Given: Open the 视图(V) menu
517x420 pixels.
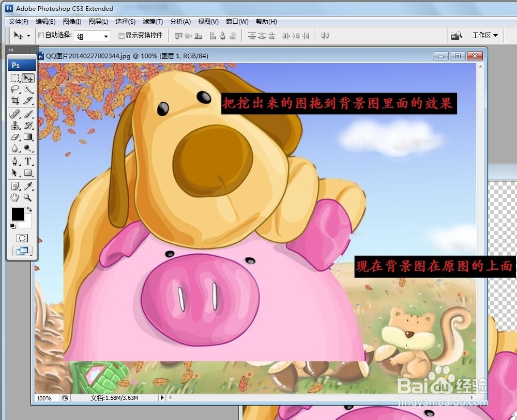Looking at the screenshot, I should [x=208, y=21].
